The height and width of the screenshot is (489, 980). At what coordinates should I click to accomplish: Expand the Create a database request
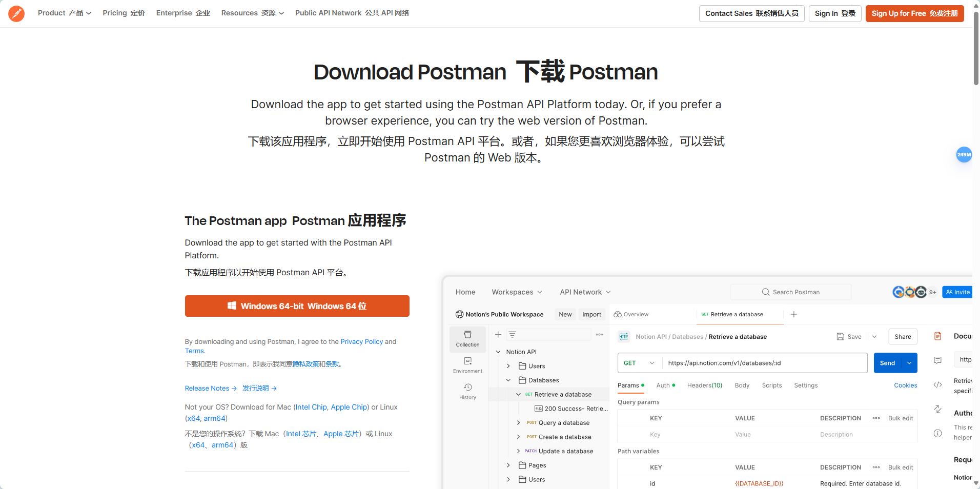tap(518, 437)
